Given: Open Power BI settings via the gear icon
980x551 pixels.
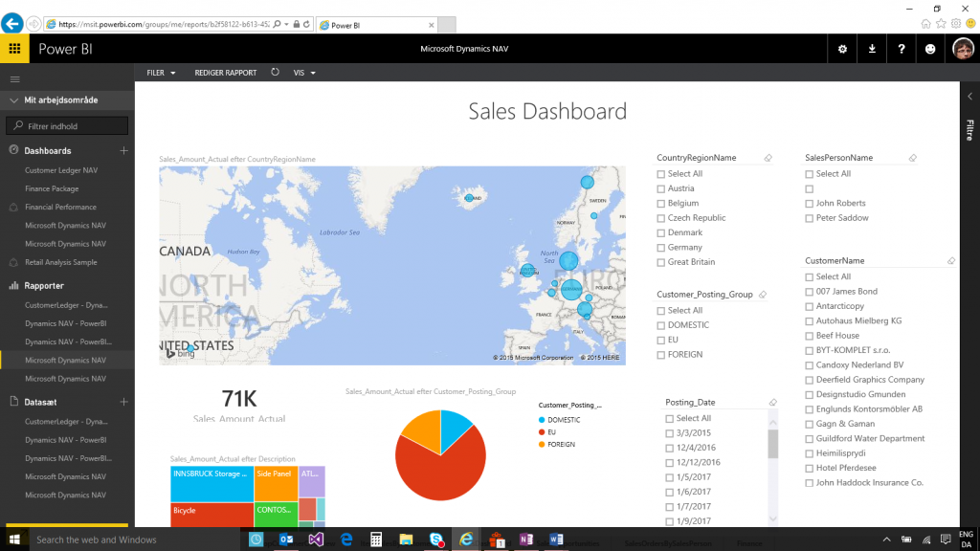Looking at the screenshot, I should coord(841,49).
